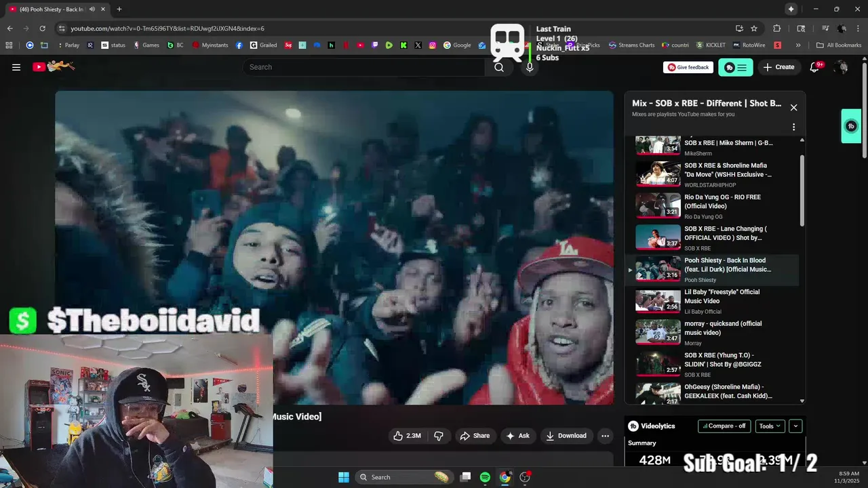Click the floating Videolytics side tab
The height and width of the screenshot is (488, 868).
pyautogui.click(x=852, y=126)
